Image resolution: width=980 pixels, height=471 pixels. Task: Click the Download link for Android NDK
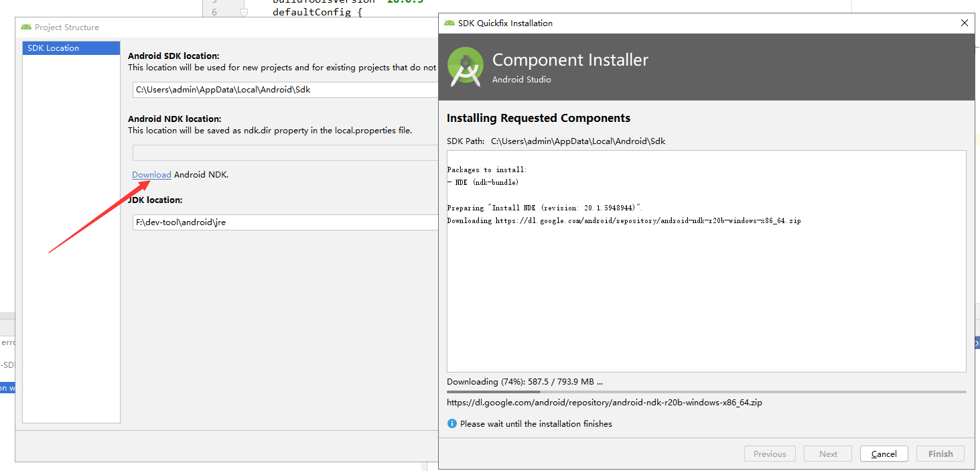pos(151,175)
